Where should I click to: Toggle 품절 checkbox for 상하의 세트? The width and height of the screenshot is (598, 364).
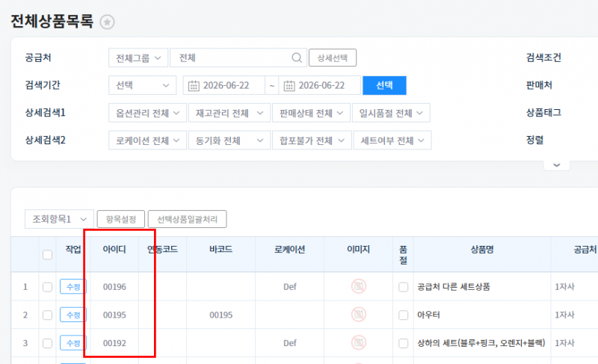pos(403,343)
